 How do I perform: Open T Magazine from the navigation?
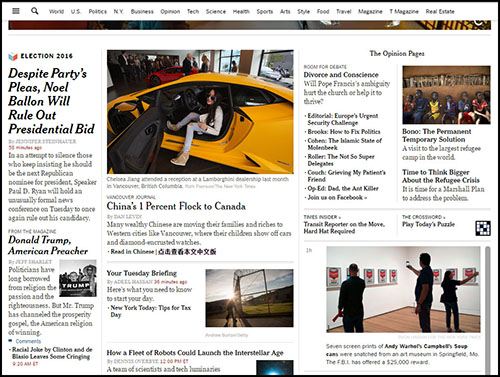pyautogui.click(x=404, y=11)
